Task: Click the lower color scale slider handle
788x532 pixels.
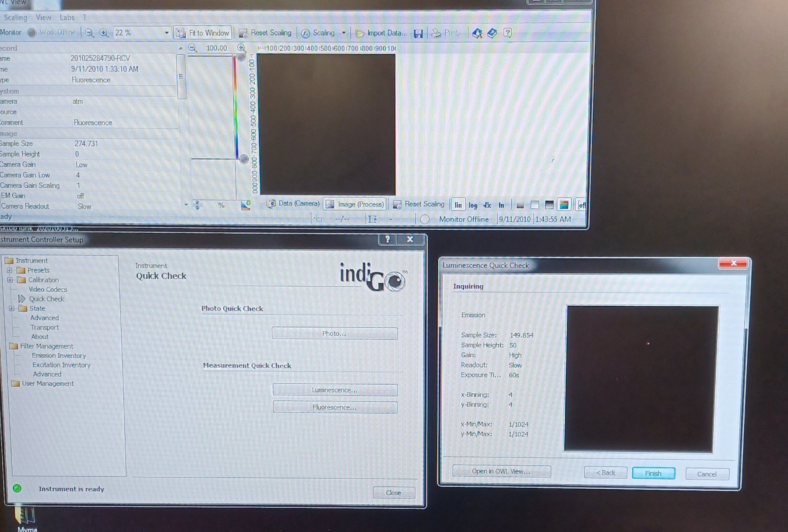Action: (244, 159)
